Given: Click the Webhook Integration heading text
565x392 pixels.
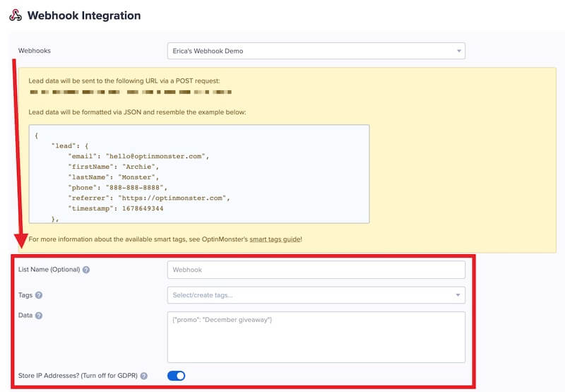Looking at the screenshot, I should coord(84,16).
